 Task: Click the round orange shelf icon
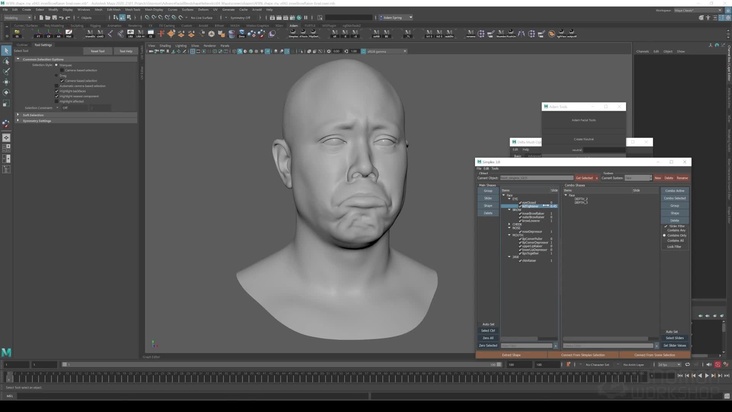[x=551, y=34]
